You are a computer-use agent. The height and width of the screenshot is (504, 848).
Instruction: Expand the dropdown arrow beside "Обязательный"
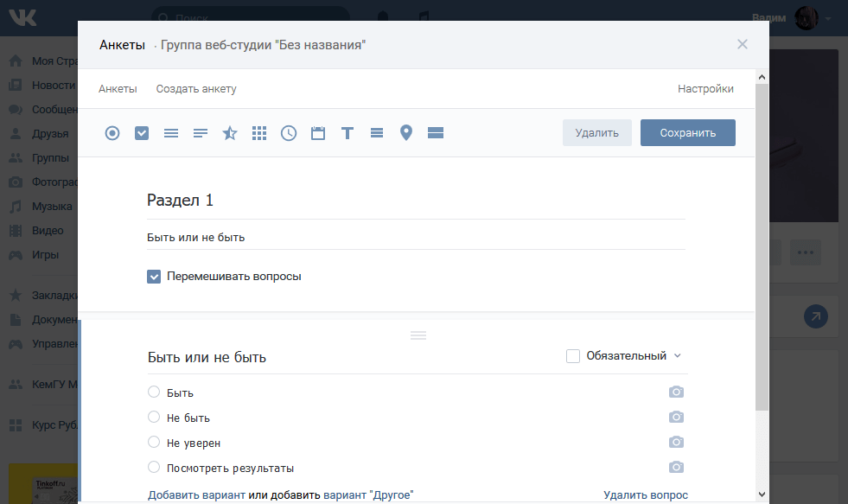click(678, 356)
